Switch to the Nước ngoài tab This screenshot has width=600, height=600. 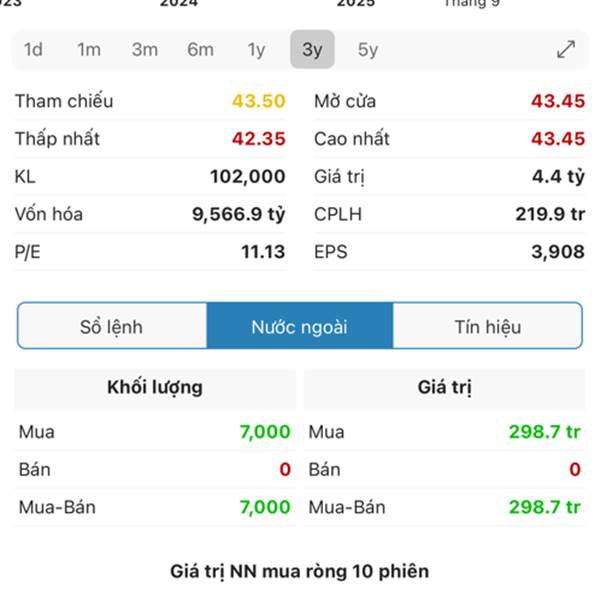click(x=299, y=326)
